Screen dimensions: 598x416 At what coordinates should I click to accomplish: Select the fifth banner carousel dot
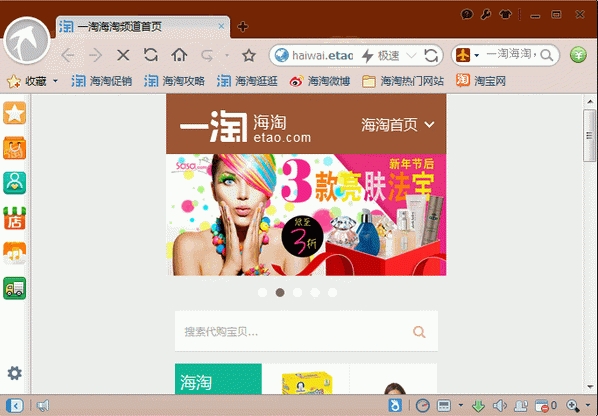[333, 292]
